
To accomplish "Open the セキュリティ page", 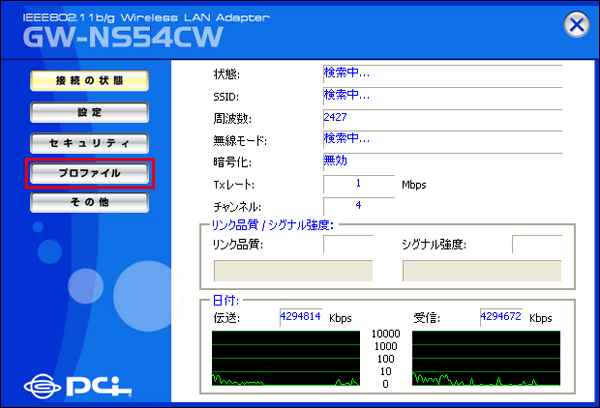I will [x=89, y=143].
